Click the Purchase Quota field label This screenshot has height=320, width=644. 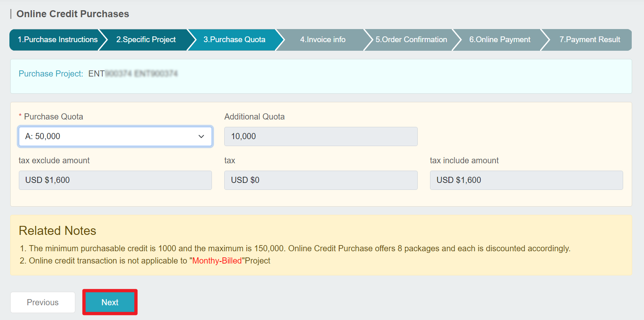coord(54,117)
